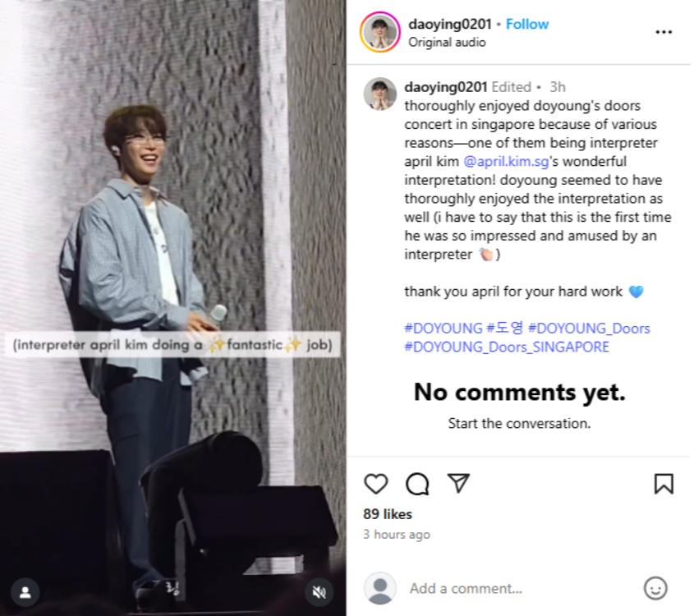Open the #DOYOUNG_Doors_SINGAPORE hashtag

pos(507,347)
